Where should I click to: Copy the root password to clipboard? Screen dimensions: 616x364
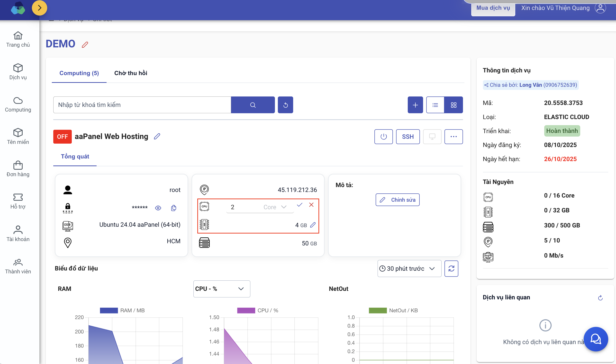(x=173, y=208)
